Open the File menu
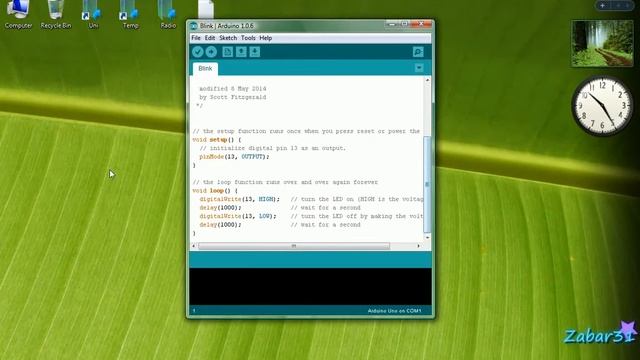Screen dimensions: 640x360 (x=196, y=38)
